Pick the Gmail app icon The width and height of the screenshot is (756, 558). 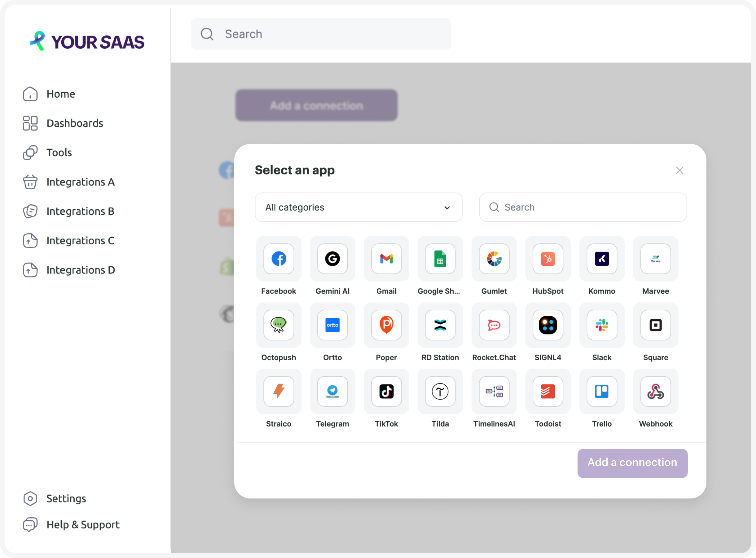(x=386, y=259)
